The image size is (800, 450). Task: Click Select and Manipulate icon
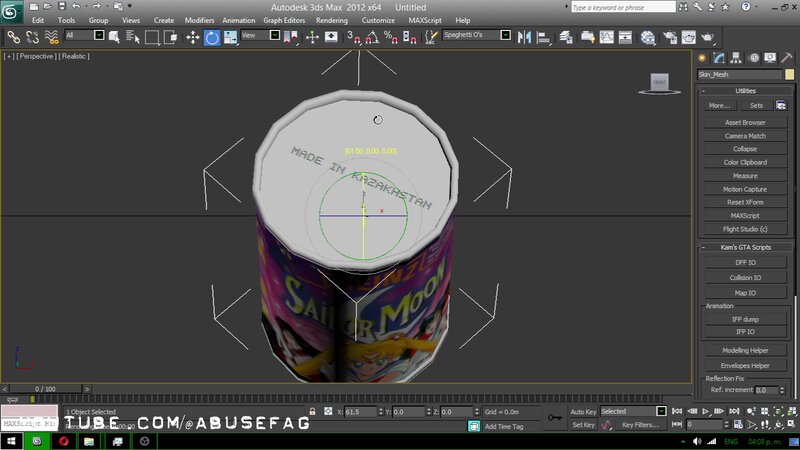click(x=312, y=37)
